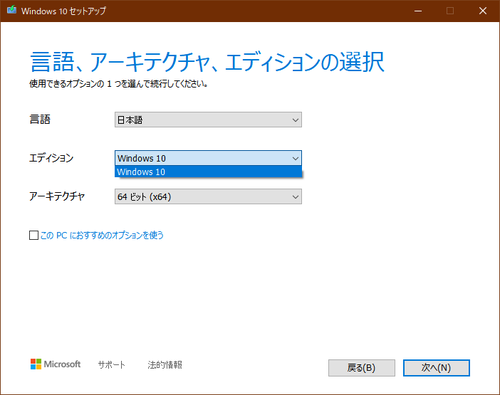
Task: Click the 次へ(N) button
Action: [x=436, y=368]
